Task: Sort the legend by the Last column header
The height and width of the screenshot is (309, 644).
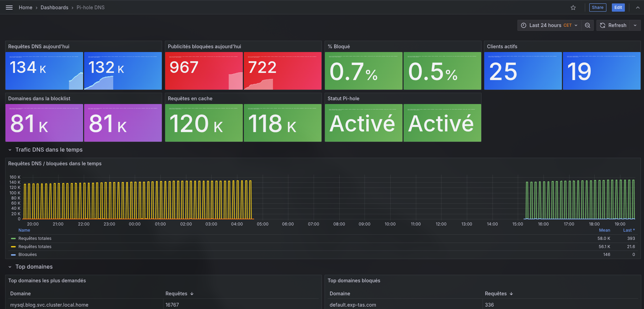Action: coord(629,230)
